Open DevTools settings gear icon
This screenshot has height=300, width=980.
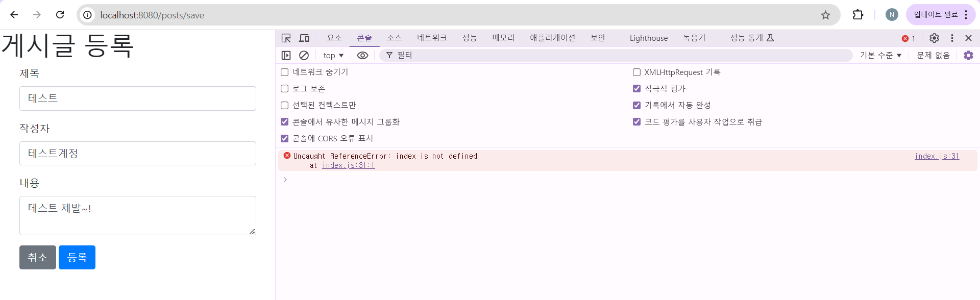(x=934, y=38)
